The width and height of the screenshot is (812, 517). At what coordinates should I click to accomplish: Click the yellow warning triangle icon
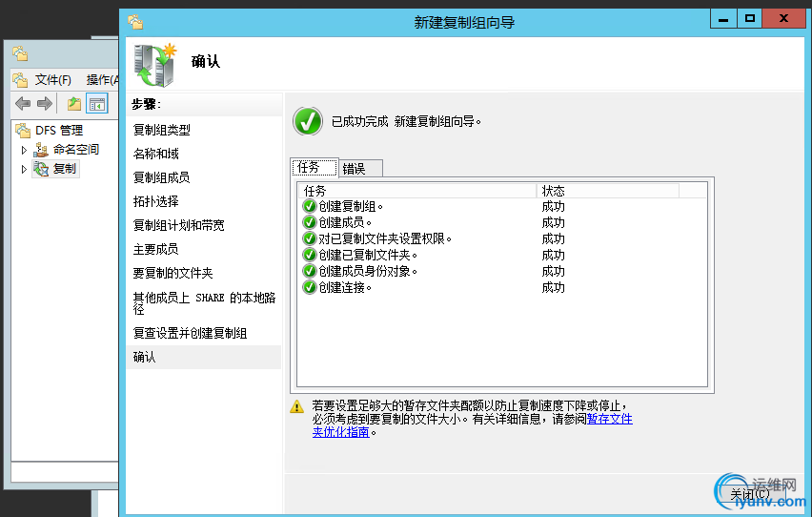pos(296,406)
